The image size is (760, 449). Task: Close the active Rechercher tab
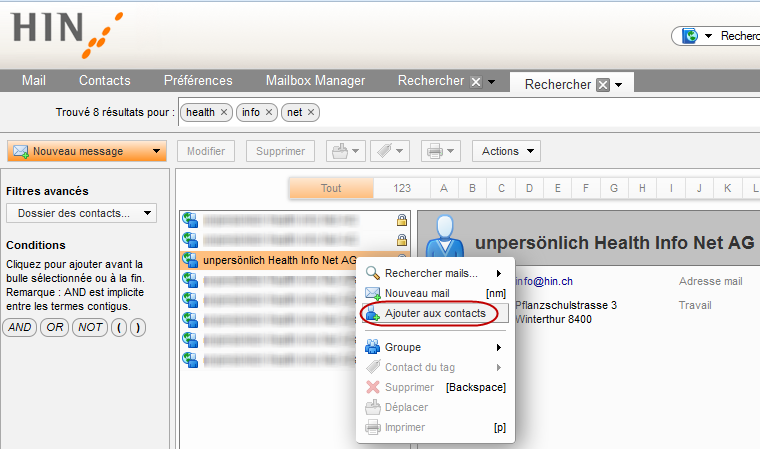pos(603,85)
